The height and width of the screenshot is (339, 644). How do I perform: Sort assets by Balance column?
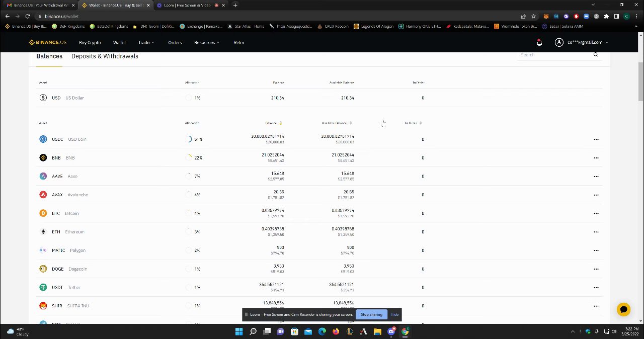pos(274,123)
